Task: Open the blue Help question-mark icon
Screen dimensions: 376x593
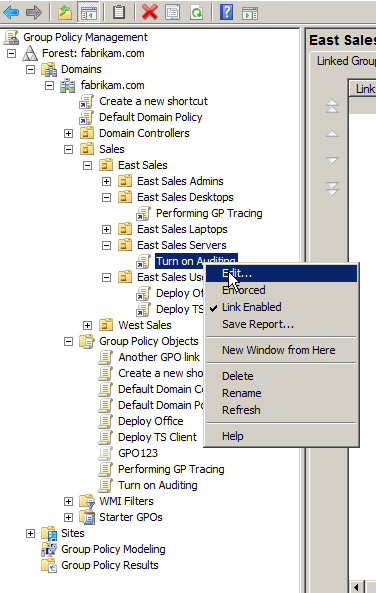Action: [226, 12]
